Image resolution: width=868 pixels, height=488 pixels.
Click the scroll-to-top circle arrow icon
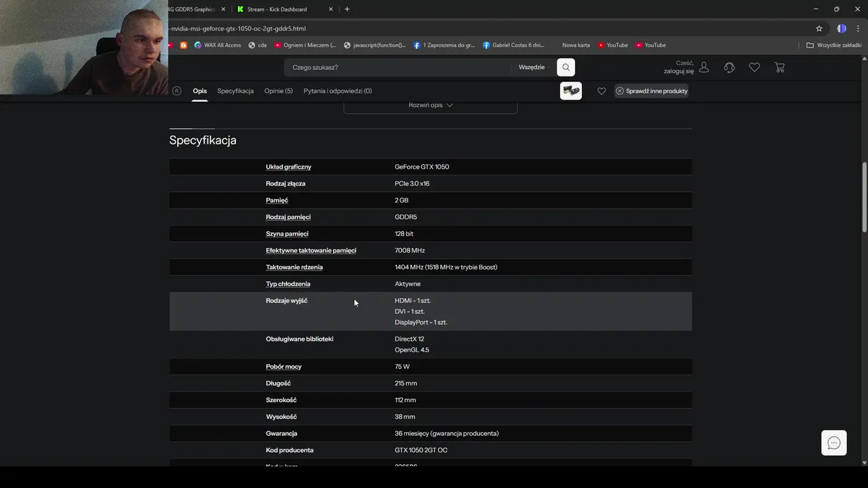click(177, 91)
